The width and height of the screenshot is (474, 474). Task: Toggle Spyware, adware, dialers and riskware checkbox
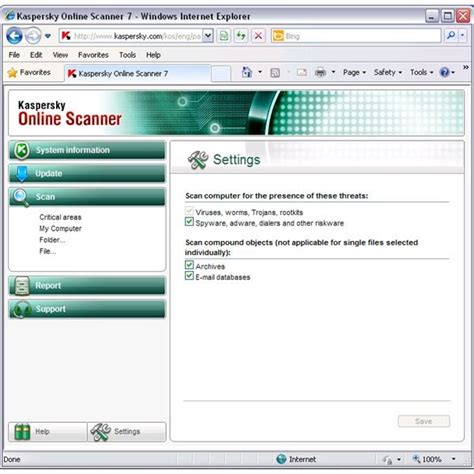coord(189,222)
